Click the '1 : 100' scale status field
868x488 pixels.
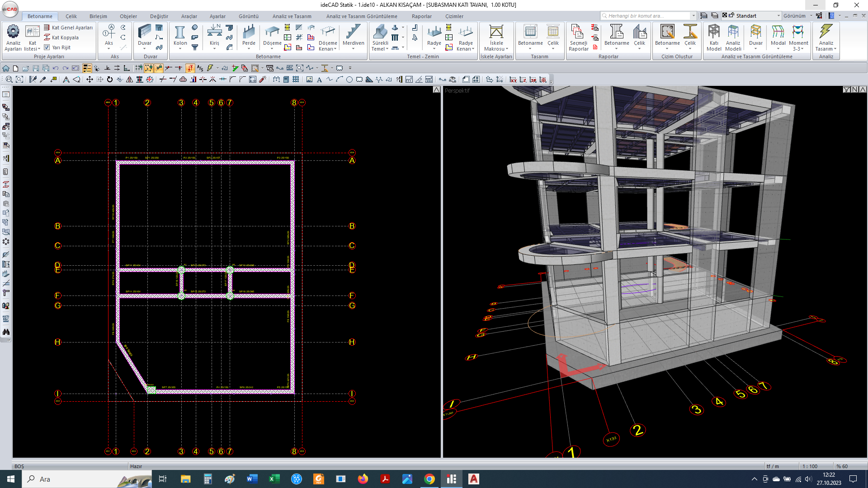tap(810, 466)
